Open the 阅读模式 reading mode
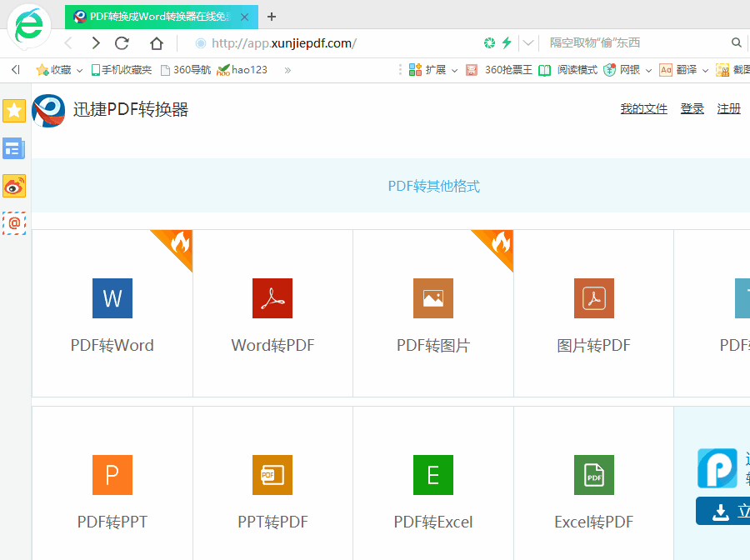The height and width of the screenshot is (560, 750). (x=567, y=70)
